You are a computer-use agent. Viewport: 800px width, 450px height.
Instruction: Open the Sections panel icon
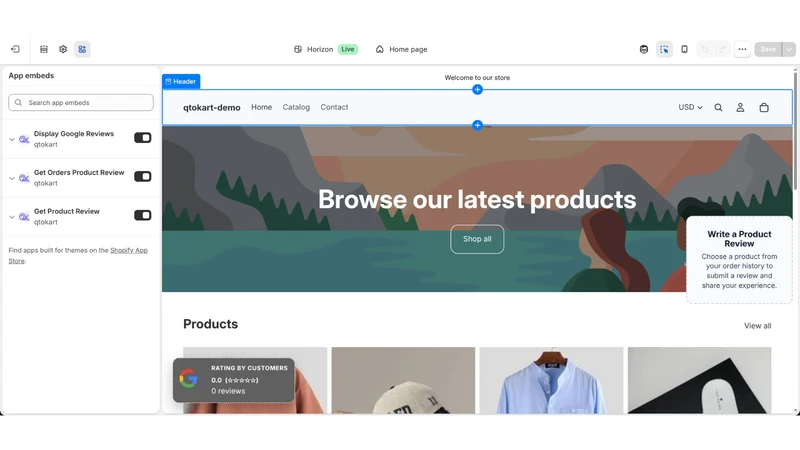pyautogui.click(x=44, y=49)
